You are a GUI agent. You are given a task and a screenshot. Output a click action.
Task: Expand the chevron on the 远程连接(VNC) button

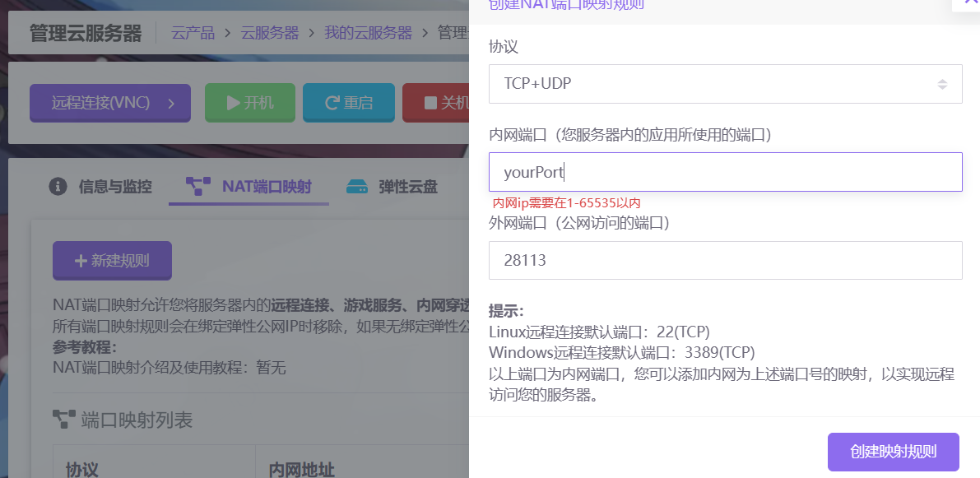point(171,103)
